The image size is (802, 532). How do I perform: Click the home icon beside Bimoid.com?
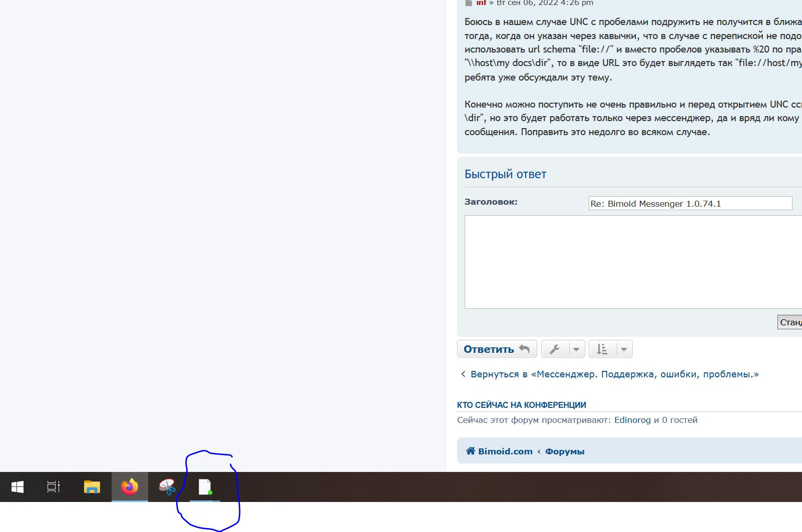(x=470, y=451)
